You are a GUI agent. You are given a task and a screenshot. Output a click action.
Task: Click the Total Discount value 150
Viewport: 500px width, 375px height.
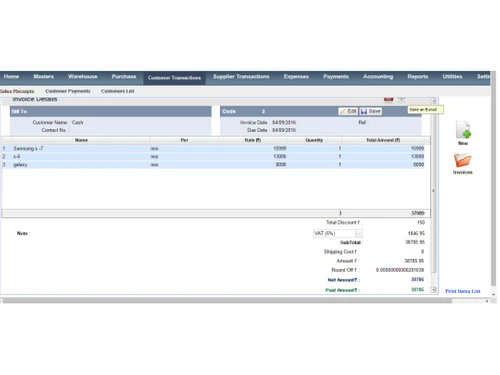click(421, 222)
